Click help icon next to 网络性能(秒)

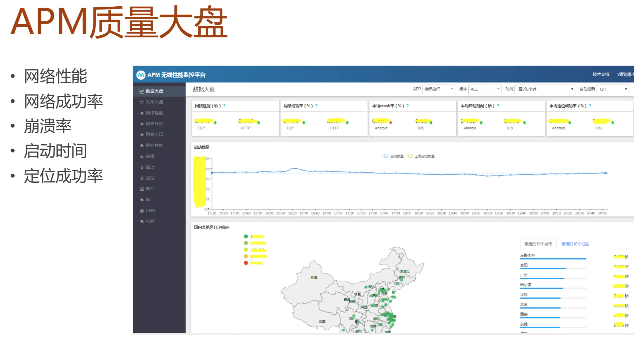pos(224,106)
